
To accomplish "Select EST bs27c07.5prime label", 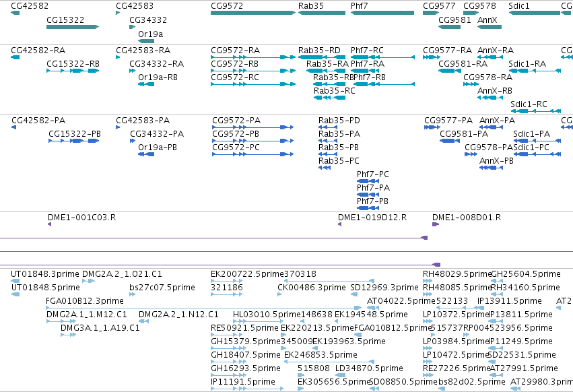I will (162, 288).
